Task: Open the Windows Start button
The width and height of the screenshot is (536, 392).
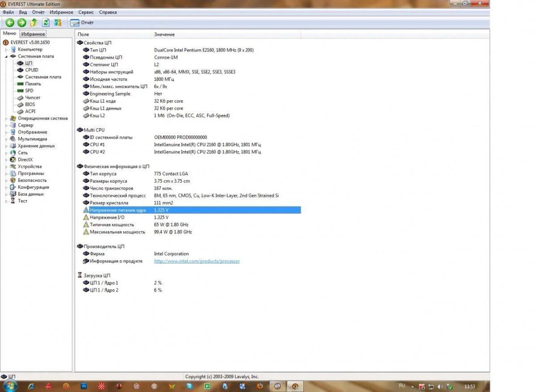Action: click(x=10, y=386)
